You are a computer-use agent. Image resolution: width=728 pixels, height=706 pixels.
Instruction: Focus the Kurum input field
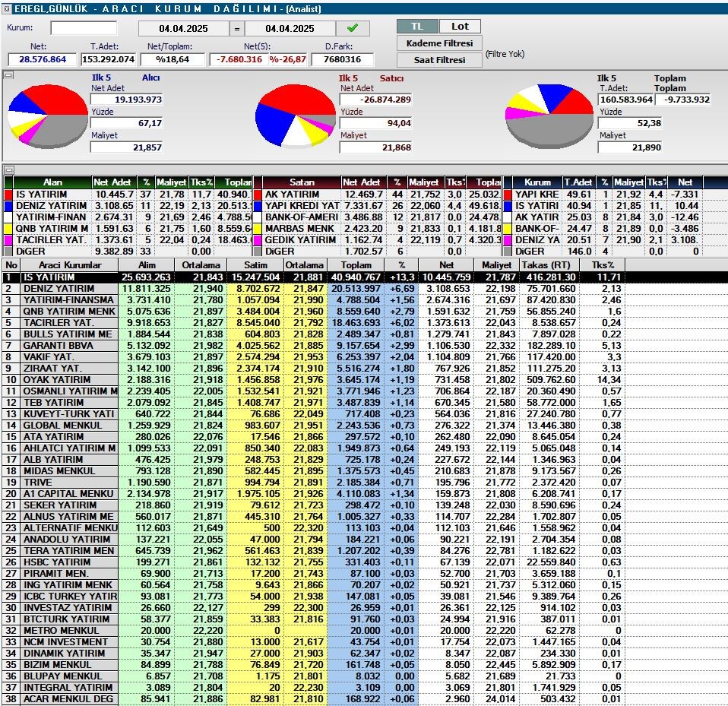84,28
